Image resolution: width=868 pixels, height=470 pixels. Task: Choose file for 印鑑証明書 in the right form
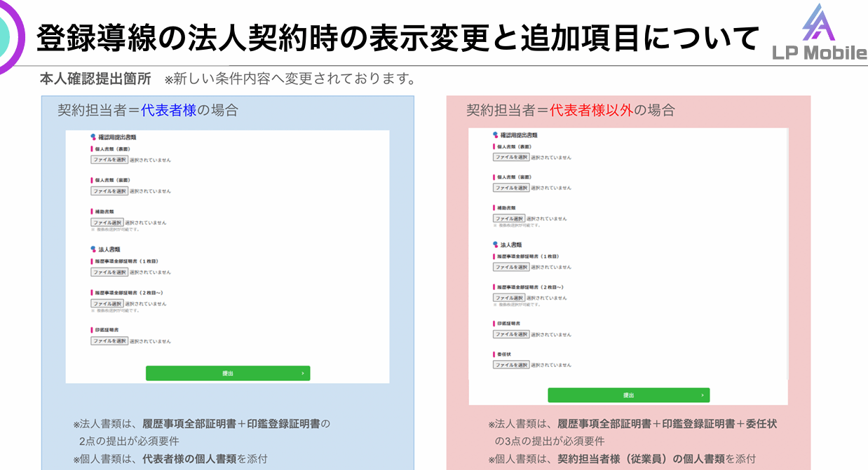[511, 334]
